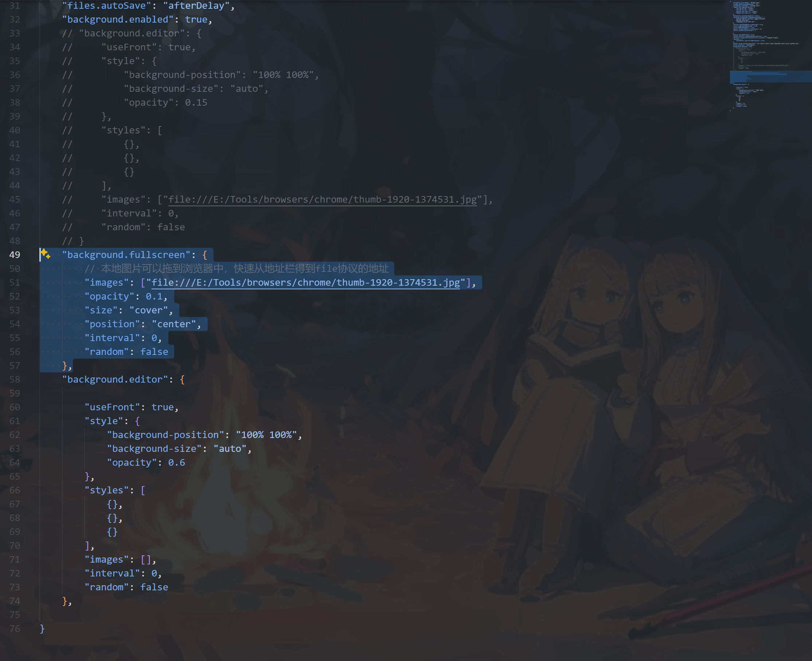Open the file link on line 51

tap(306, 282)
